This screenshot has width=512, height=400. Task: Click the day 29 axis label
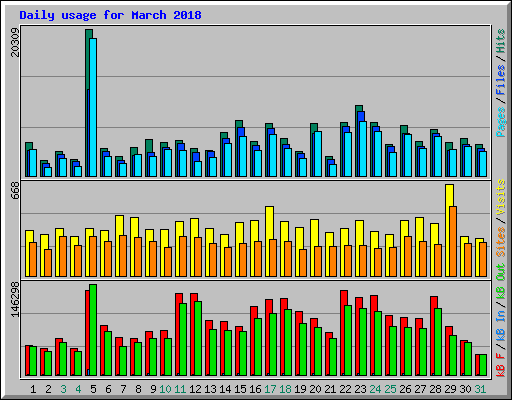pyautogui.click(x=450, y=389)
